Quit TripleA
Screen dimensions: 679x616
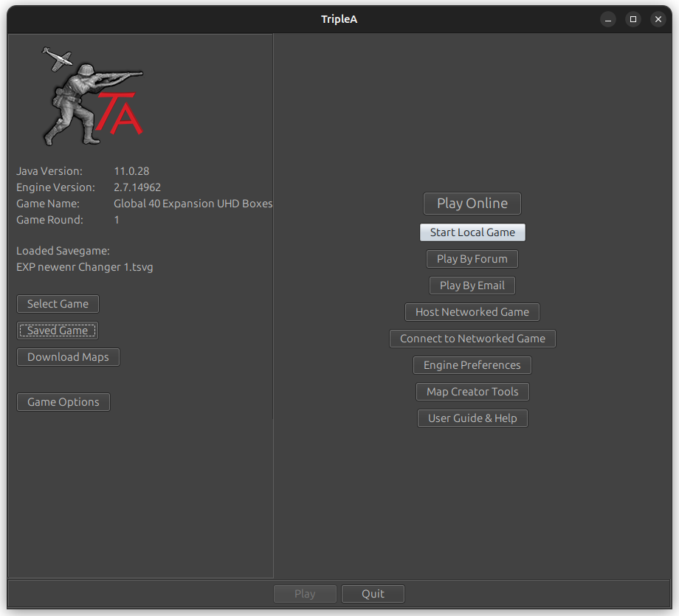pyautogui.click(x=373, y=593)
